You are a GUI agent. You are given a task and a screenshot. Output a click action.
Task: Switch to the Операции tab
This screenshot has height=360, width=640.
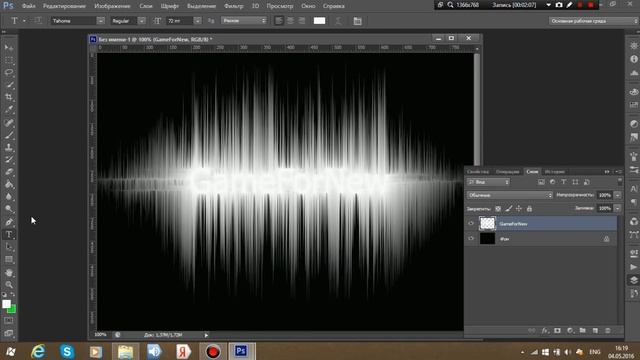[x=507, y=171]
